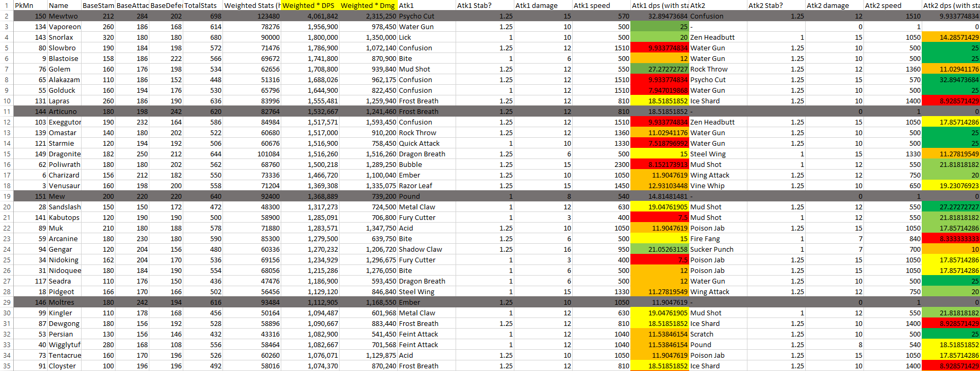Screen dimensions: 980x371
Task: Select Gengar's "Shadow Claw" cell
Action: point(426,249)
